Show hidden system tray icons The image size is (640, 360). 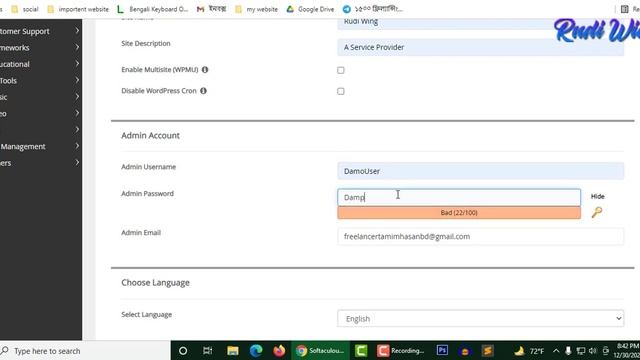[x=556, y=351]
